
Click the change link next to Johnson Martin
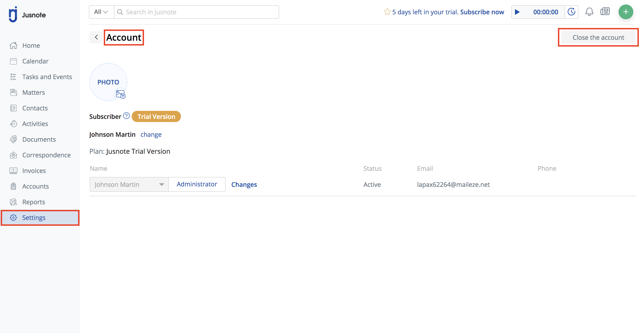point(151,135)
